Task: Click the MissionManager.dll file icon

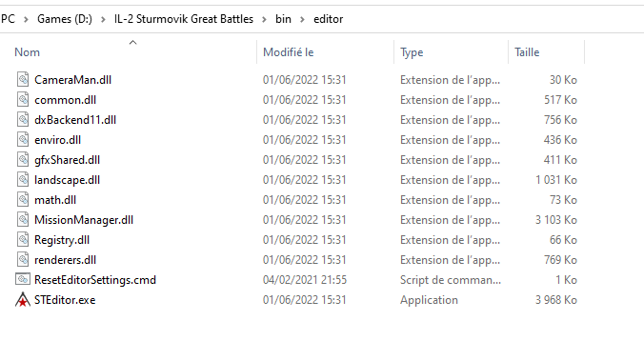Action: [x=23, y=219]
